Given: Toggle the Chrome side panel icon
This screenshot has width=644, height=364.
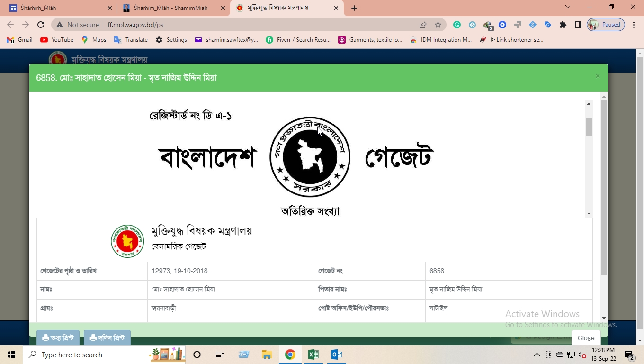Looking at the screenshot, I should [x=578, y=25].
